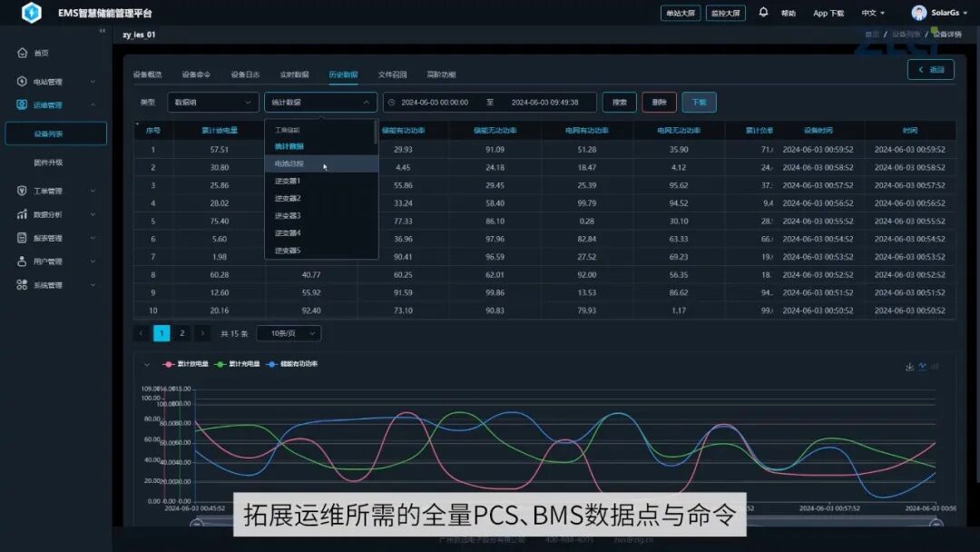Click the end date 2024-06-03 09:49:38 field
Screen dimensions: 980x552
(x=544, y=103)
